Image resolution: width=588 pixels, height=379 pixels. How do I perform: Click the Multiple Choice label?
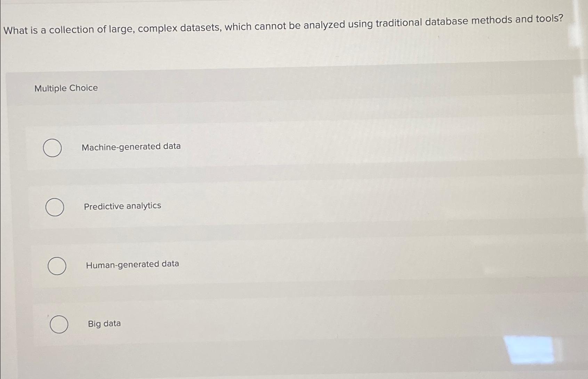[x=66, y=88]
